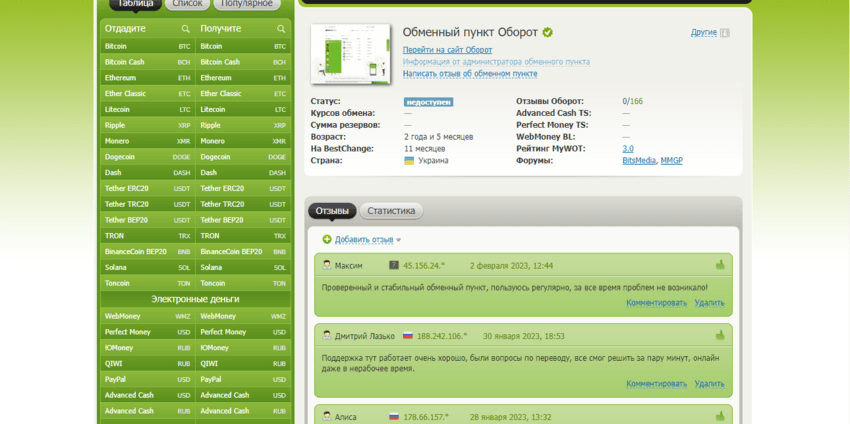Select Bitcoin in the Отдадите column
The image size is (850, 424).
point(116,46)
